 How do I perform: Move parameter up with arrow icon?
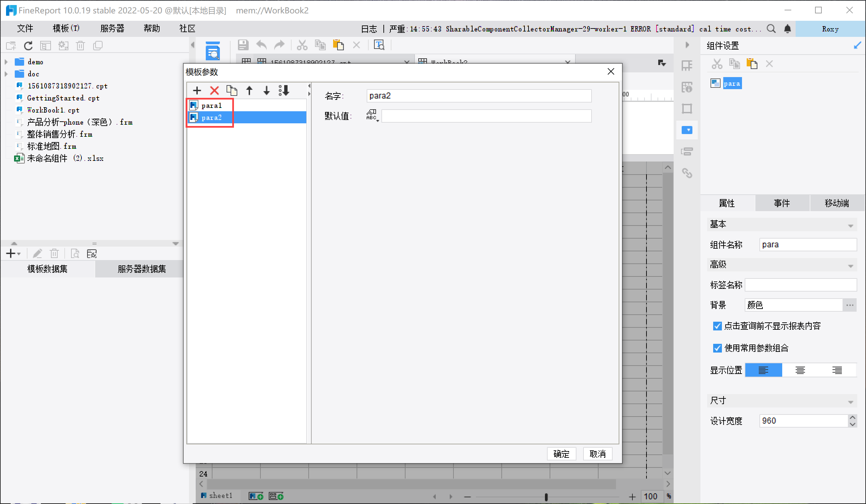click(249, 90)
